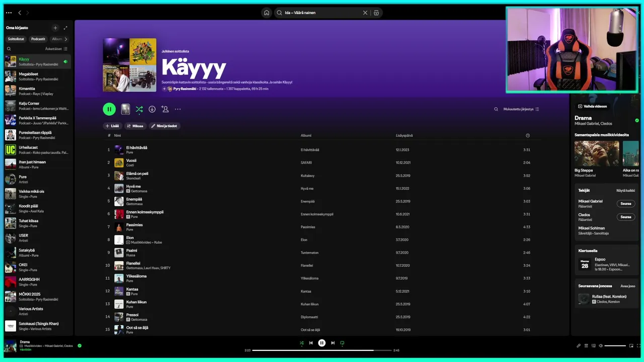This screenshot has width=644, height=362.
Task: Invite collaborators to playlist
Action: coord(165,109)
